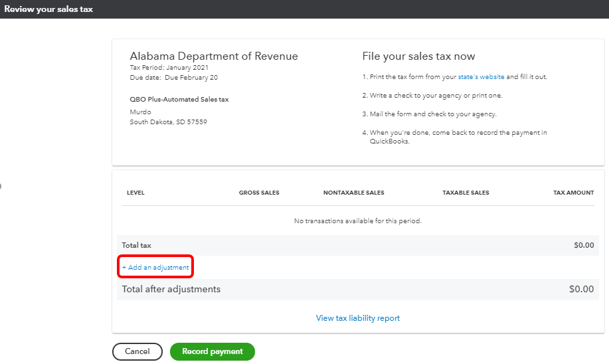Click '+ Add an adjustment'
609x364 pixels.
click(155, 267)
